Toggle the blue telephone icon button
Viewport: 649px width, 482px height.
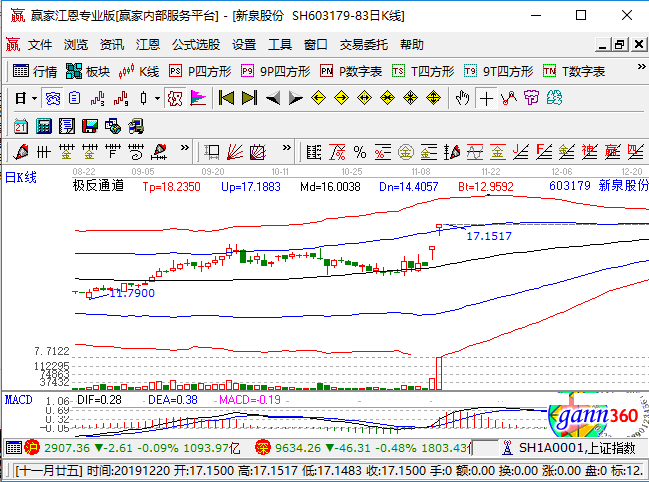[53, 98]
